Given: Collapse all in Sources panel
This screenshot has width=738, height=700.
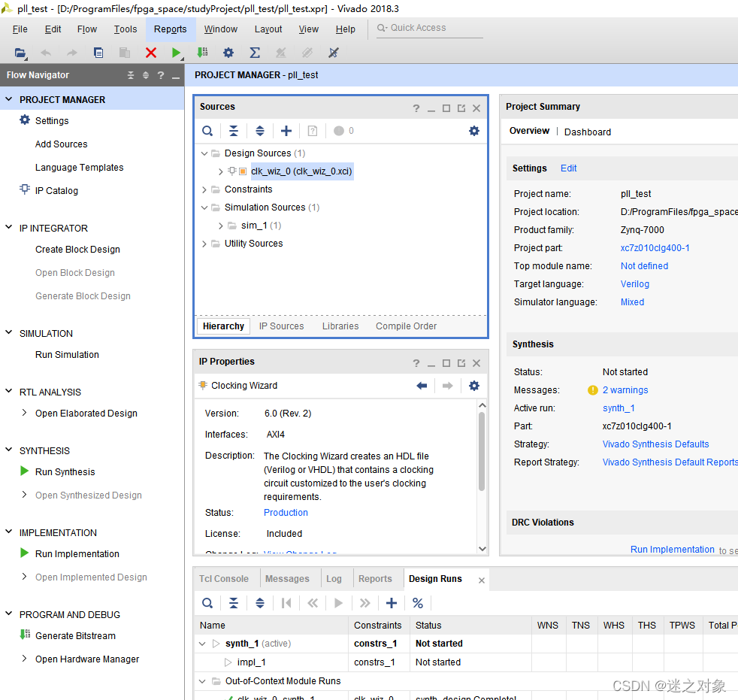Looking at the screenshot, I should 234,131.
